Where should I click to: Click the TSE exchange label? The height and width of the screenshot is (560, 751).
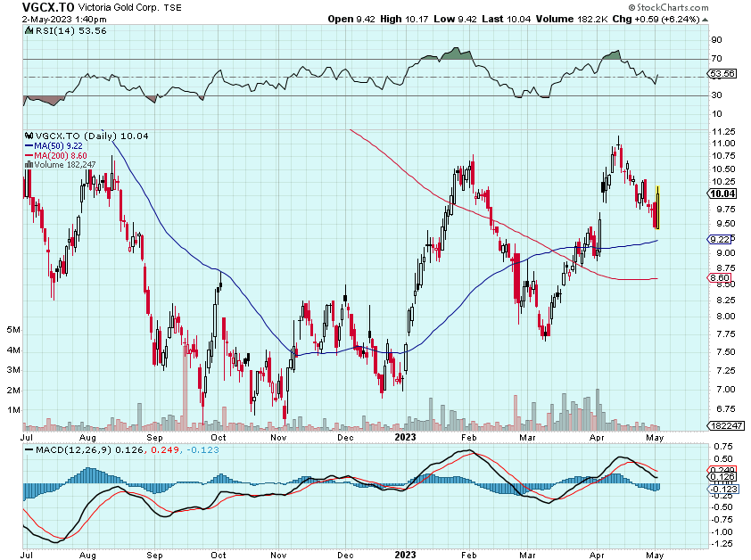tap(172, 8)
